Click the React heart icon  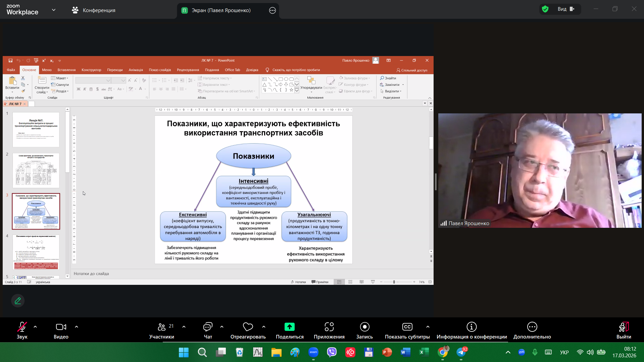tap(248, 327)
